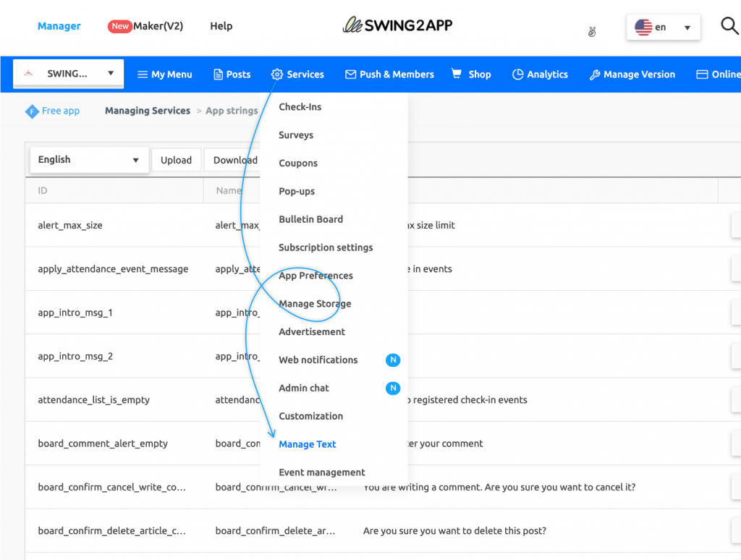Open Push & Members via the envelope icon

(350, 74)
